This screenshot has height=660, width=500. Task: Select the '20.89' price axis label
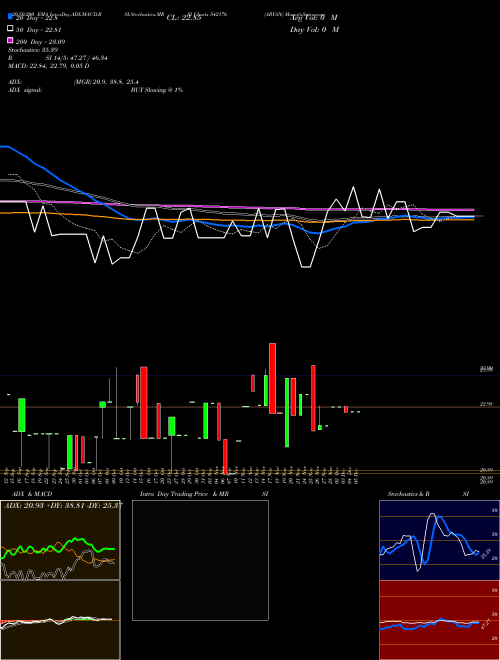486,470
